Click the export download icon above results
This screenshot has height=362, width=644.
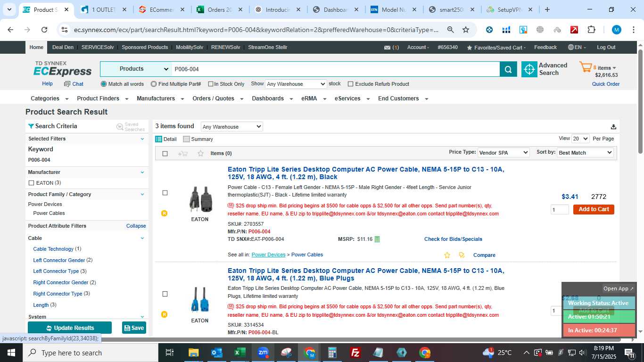(613, 126)
